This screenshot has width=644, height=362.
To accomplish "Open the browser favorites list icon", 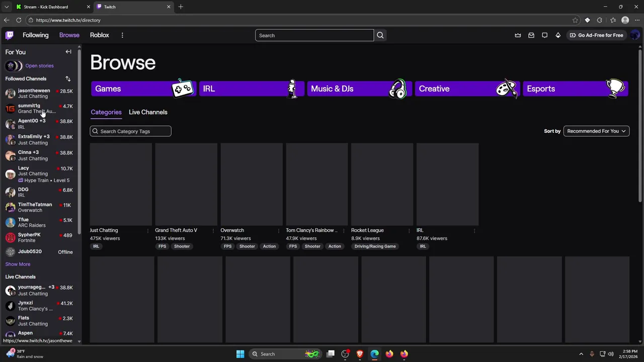I will [613, 20].
